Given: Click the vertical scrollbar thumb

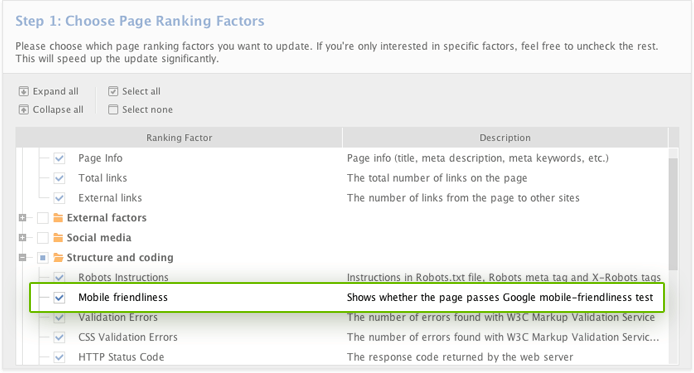Looking at the screenshot, I should pos(673,214).
